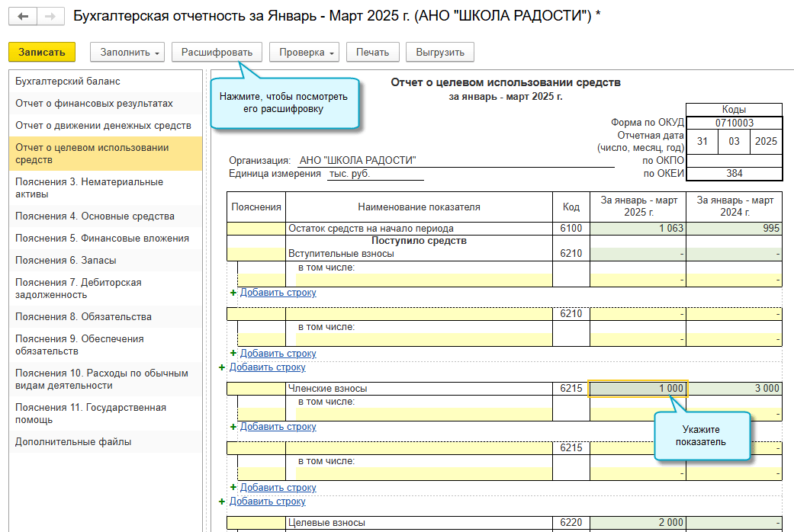Click the forward arrow navigation icon
Screen dimensions: 794x532
[x=50, y=16]
